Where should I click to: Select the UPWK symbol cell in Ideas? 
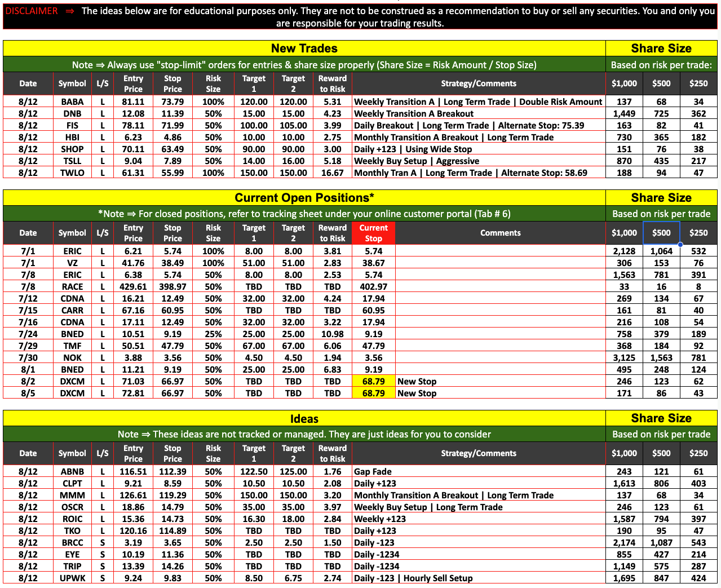coord(72,578)
